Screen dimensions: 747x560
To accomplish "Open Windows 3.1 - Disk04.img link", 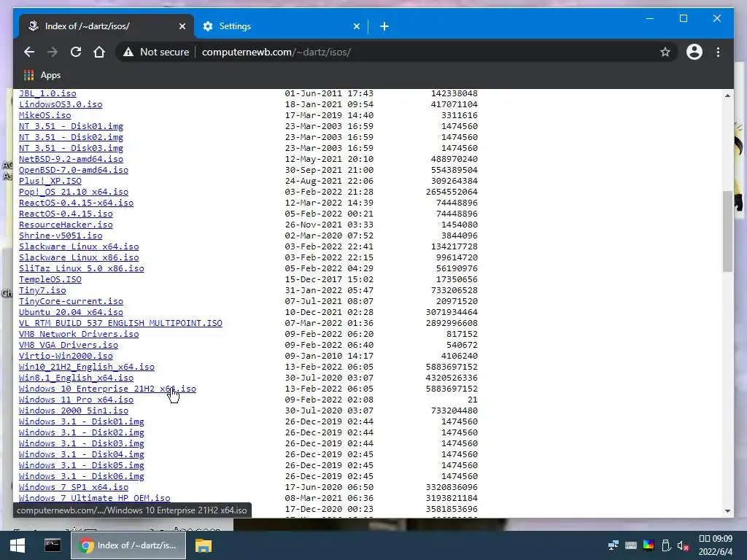I will [82, 455].
